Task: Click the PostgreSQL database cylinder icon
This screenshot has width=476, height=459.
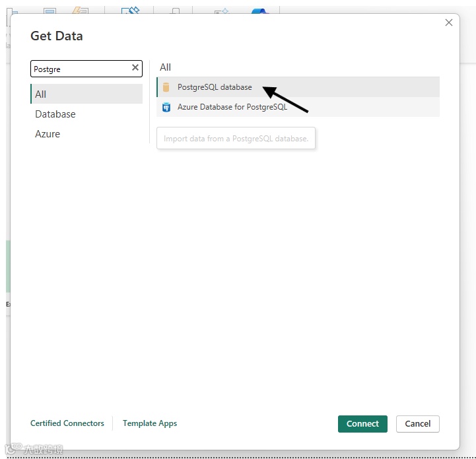Action: [x=166, y=87]
